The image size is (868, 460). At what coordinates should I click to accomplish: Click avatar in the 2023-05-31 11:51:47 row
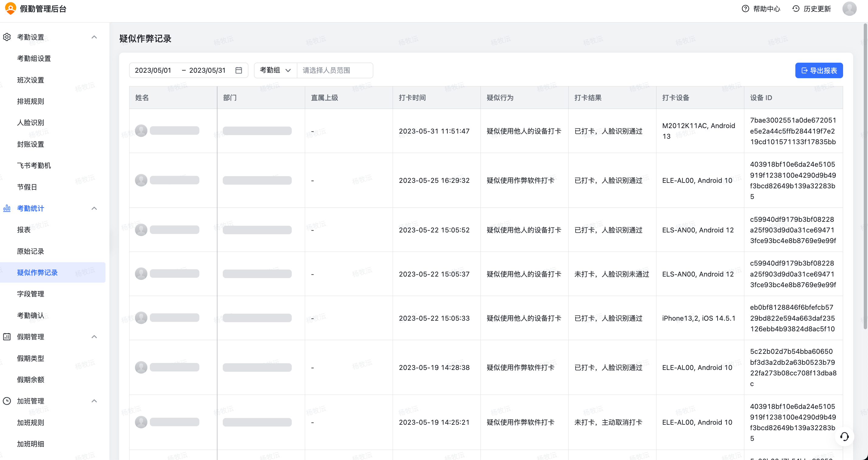(x=141, y=131)
